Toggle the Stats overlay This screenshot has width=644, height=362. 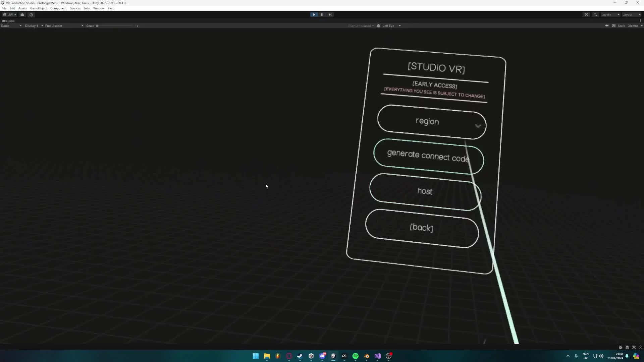point(621,26)
